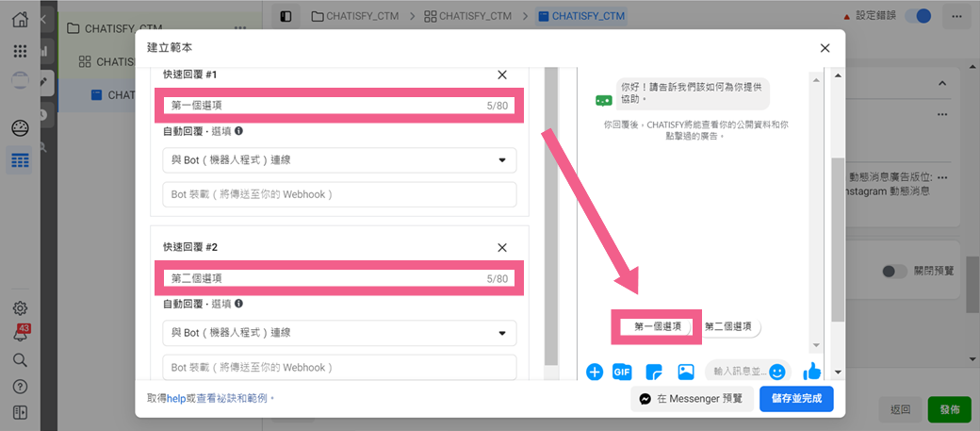Open the settings gear in left sidebar
The width and height of the screenshot is (980, 431).
click(x=20, y=308)
